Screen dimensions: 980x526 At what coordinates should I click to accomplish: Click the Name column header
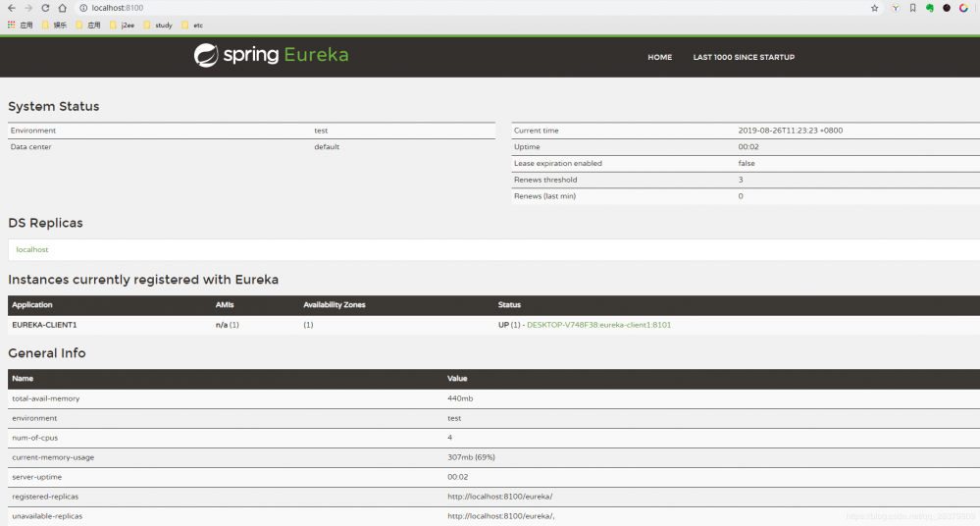(x=23, y=379)
